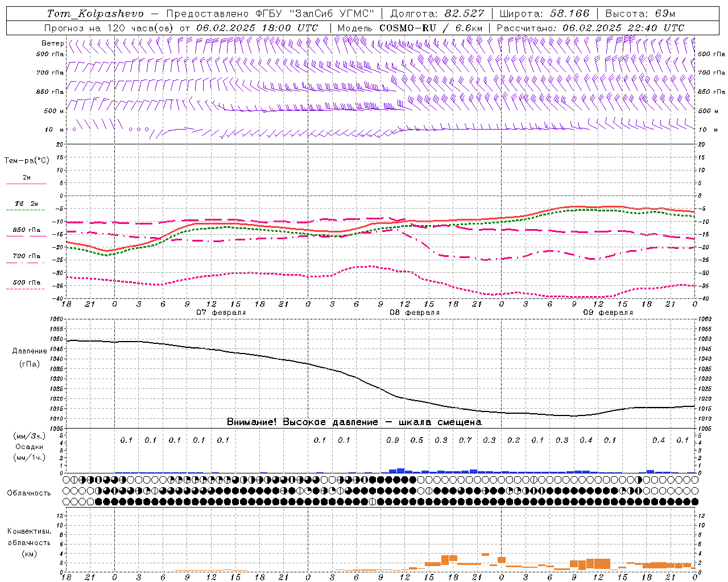Click the 'Осадки' precipitation label
The width and height of the screenshot is (728, 582).
pyautogui.click(x=30, y=447)
